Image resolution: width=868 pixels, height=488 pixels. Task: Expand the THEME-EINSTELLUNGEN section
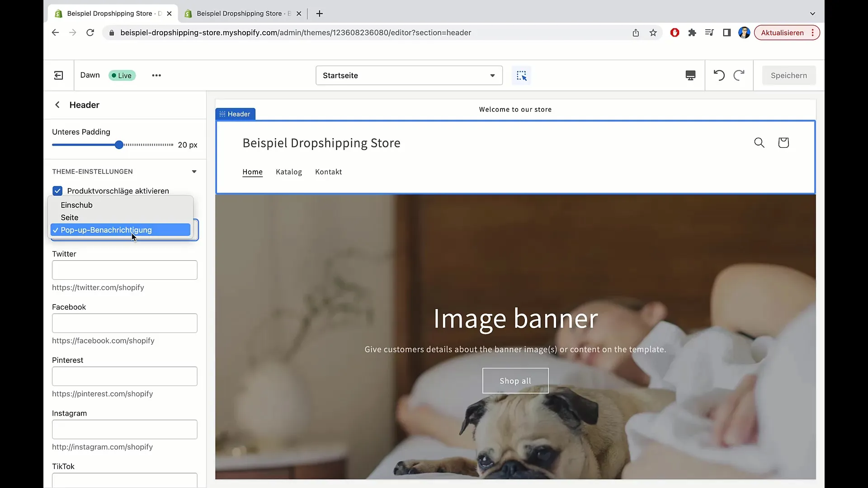click(194, 172)
